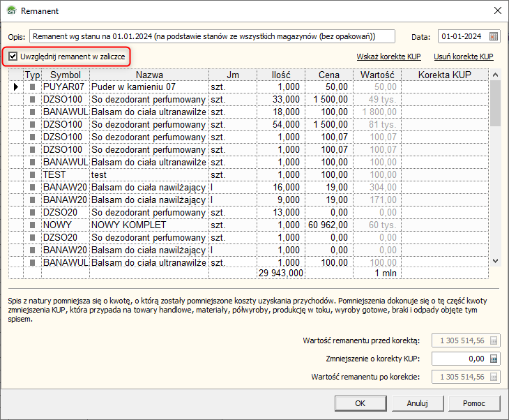Image resolution: width=509 pixels, height=420 pixels.
Task: Click the Nazwa column header
Action: (x=149, y=75)
